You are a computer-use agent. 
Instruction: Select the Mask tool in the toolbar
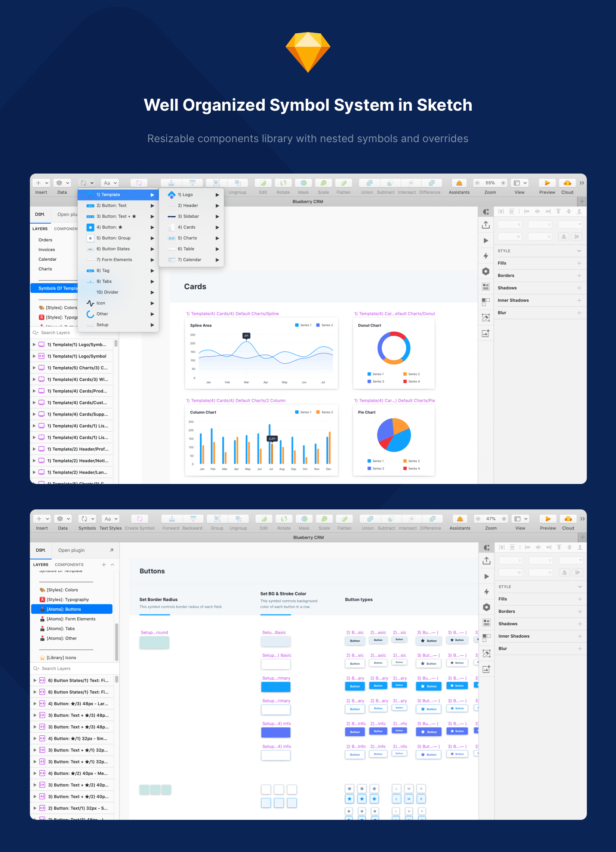point(303,184)
